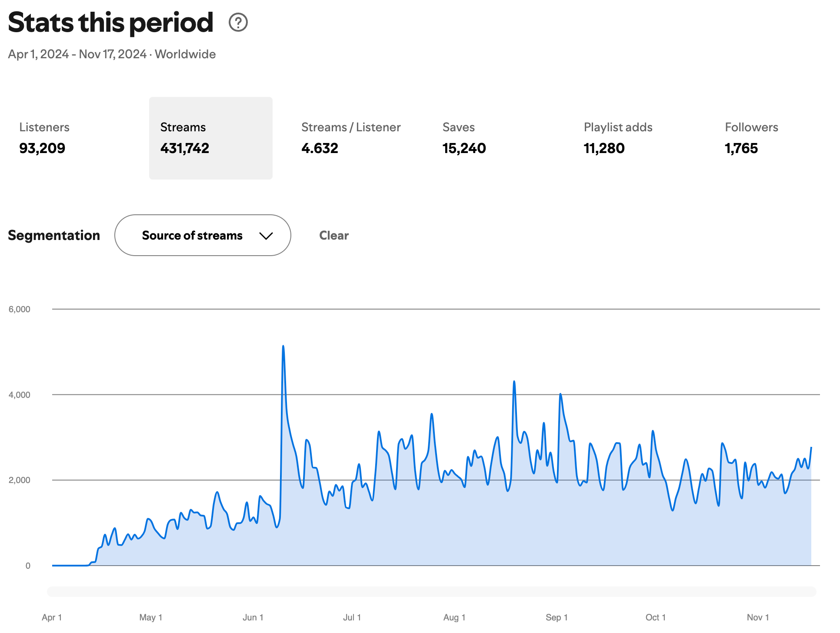Clear the segmentation filter
Screen dimensions: 840x633
click(x=333, y=235)
